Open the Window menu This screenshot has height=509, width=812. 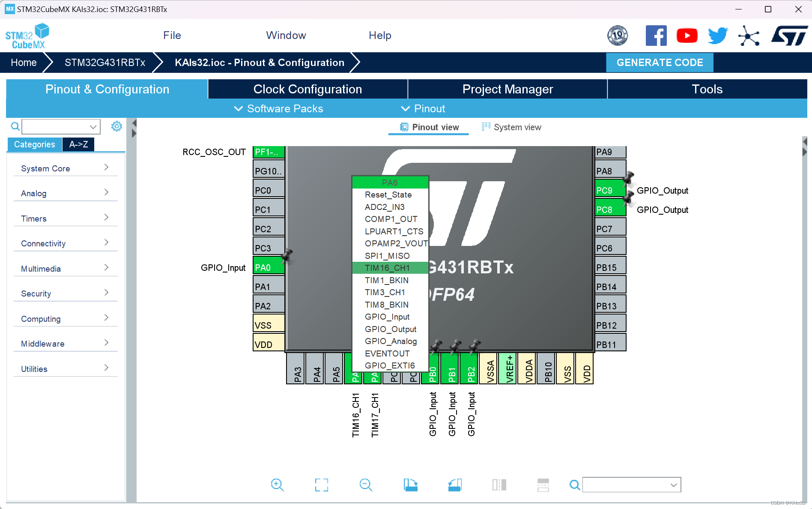pos(286,36)
